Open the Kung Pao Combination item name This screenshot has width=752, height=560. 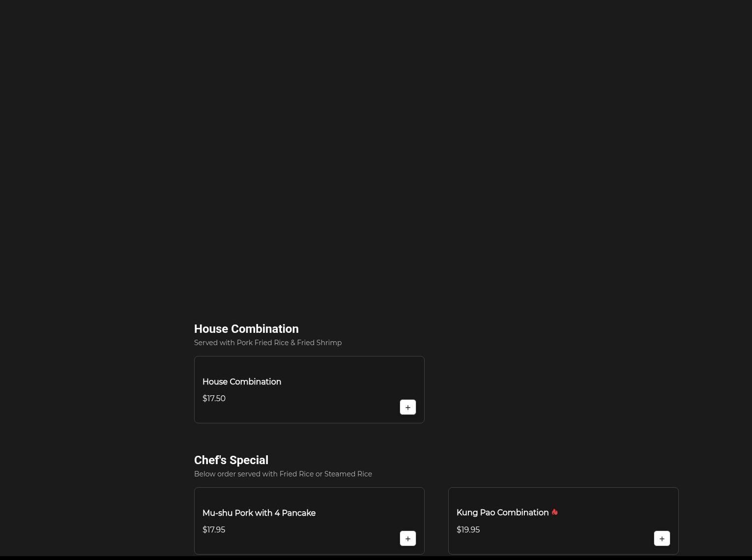coord(502,513)
